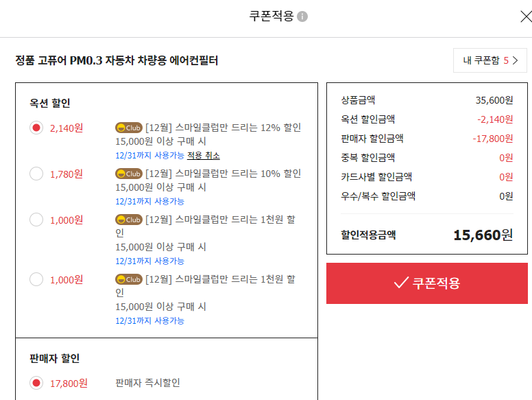Click Club badge on first 1천원 coupon
The image size is (532, 400).
pyautogui.click(x=129, y=220)
